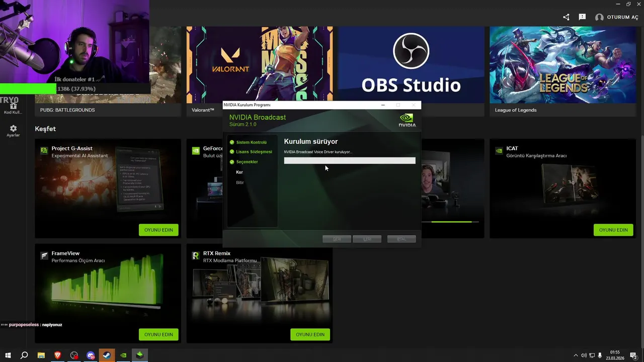Click the NVIDIA logo in the installer window
Screen dimensions: 644x362
tap(407, 120)
